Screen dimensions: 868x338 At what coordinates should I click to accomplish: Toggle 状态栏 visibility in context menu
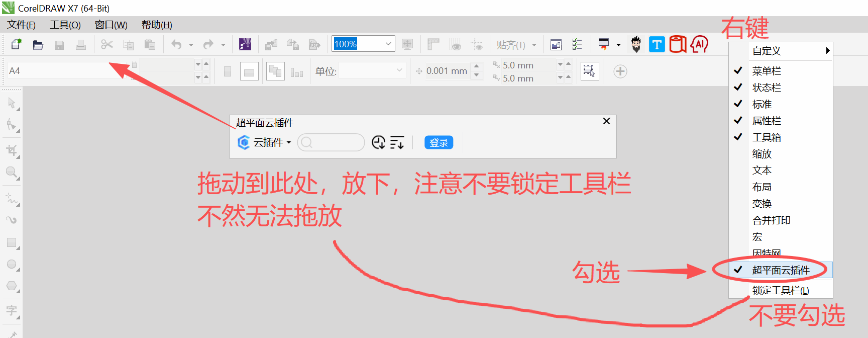coord(767,88)
